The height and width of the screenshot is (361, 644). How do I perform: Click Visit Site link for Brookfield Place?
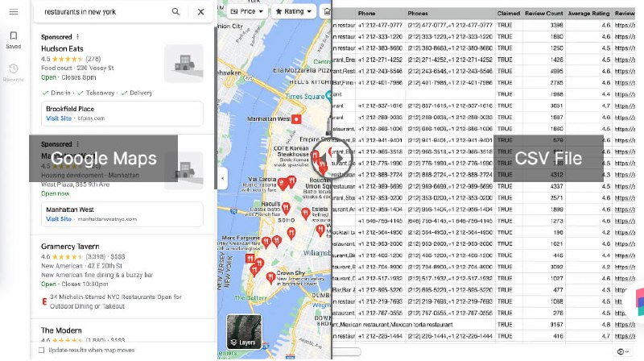coord(59,118)
